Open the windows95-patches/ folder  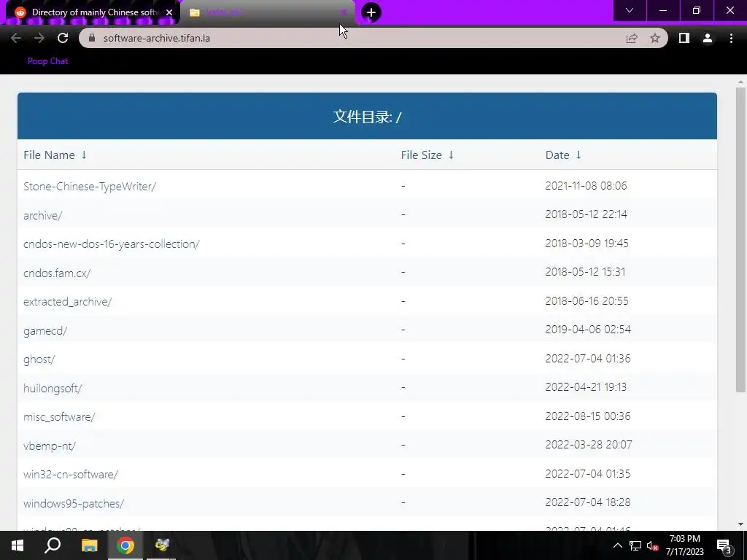coord(74,503)
